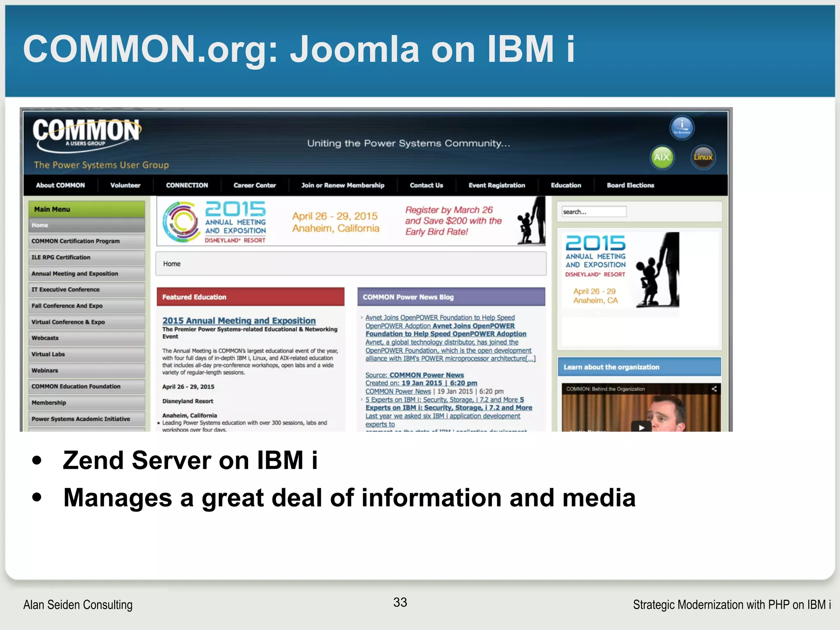Click into the search box
Image resolution: width=840 pixels, height=630 pixels.
[594, 212]
